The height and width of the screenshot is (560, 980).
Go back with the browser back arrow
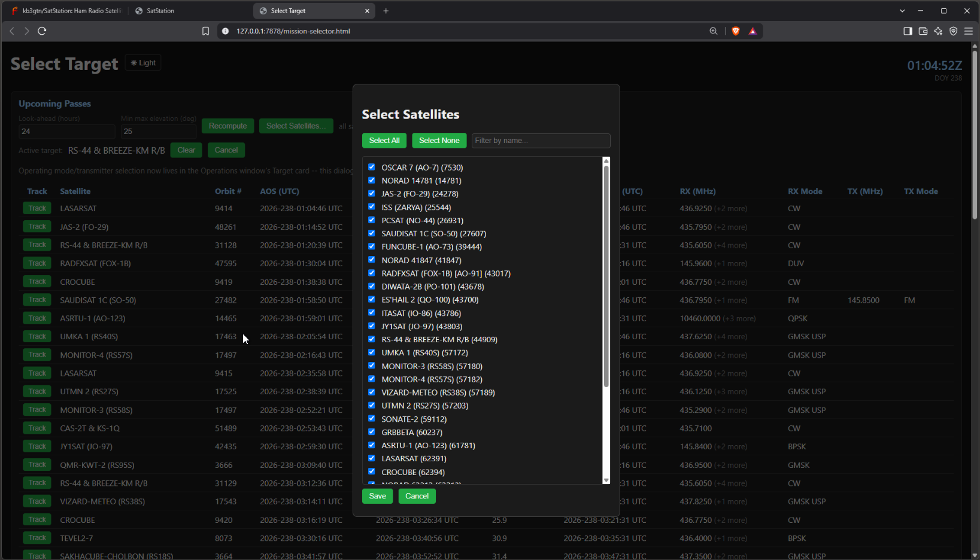pos(12,31)
